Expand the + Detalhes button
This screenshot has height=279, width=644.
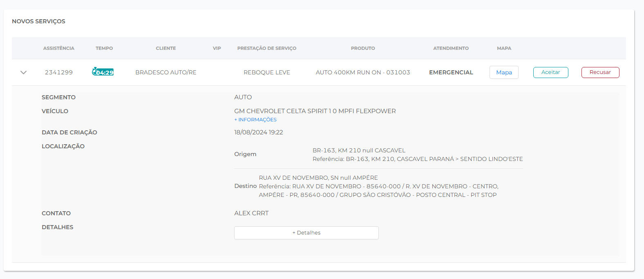click(306, 233)
